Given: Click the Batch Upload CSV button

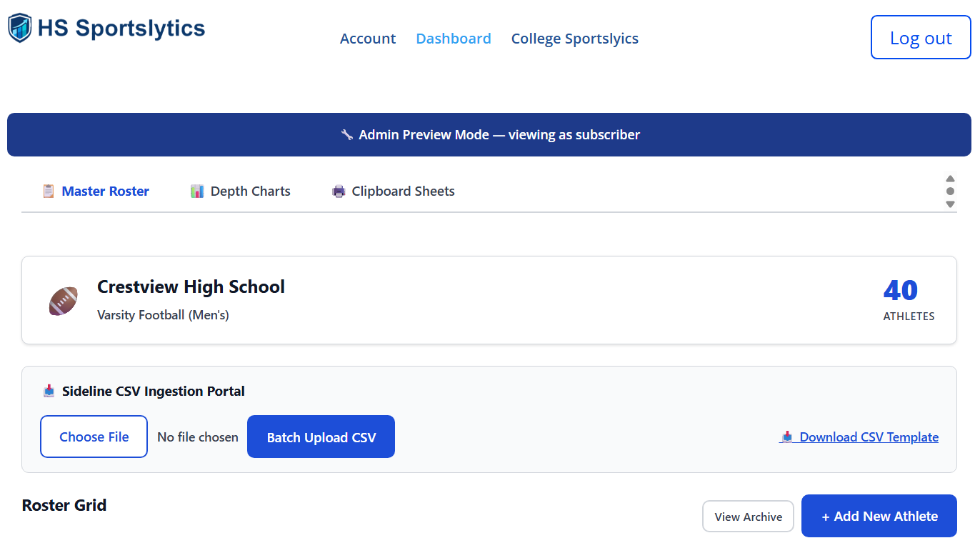Looking at the screenshot, I should (x=321, y=437).
